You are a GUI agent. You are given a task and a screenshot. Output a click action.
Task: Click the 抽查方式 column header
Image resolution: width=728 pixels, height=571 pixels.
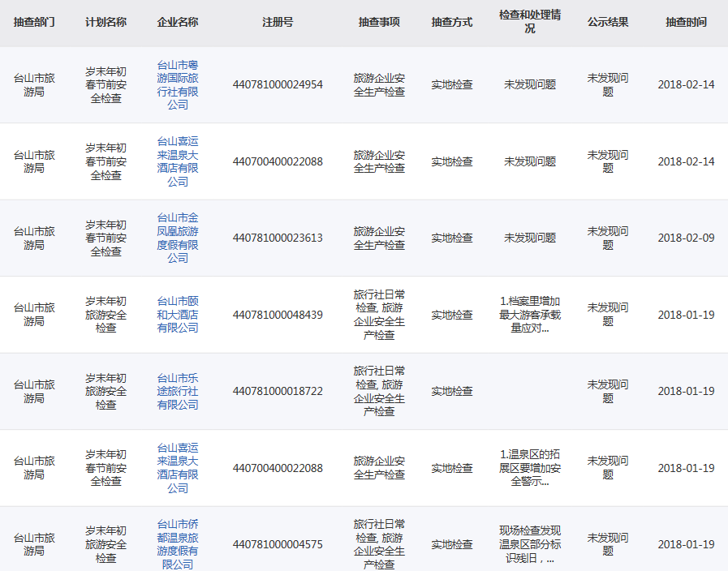point(451,22)
